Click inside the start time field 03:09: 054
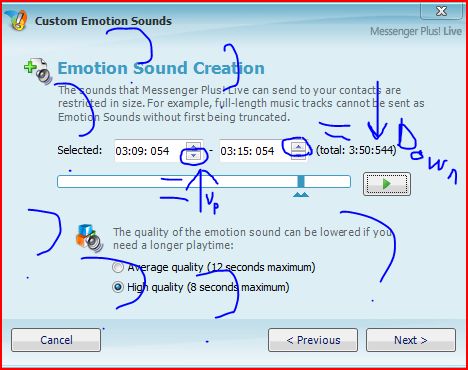Viewport: 468px width, 370px height. pos(150,151)
